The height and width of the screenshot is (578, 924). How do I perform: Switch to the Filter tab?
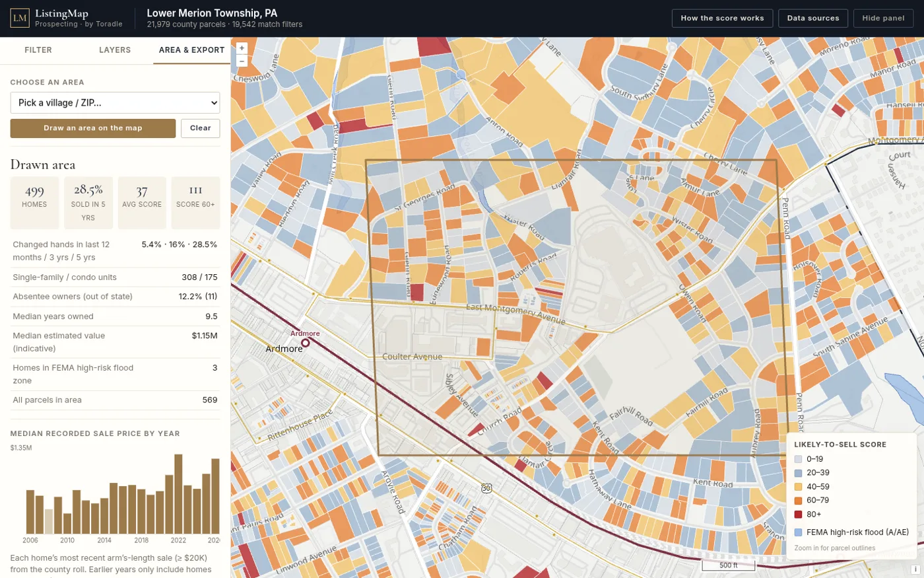click(38, 50)
